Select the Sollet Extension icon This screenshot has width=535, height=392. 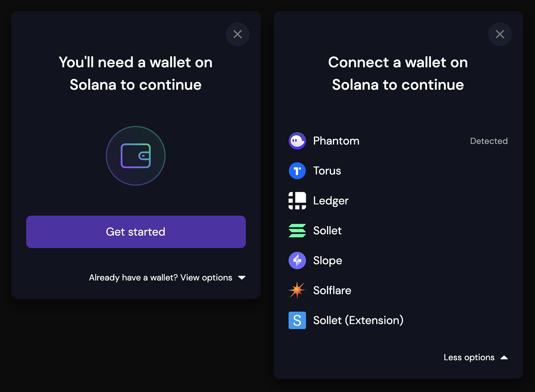click(x=297, y=320)
